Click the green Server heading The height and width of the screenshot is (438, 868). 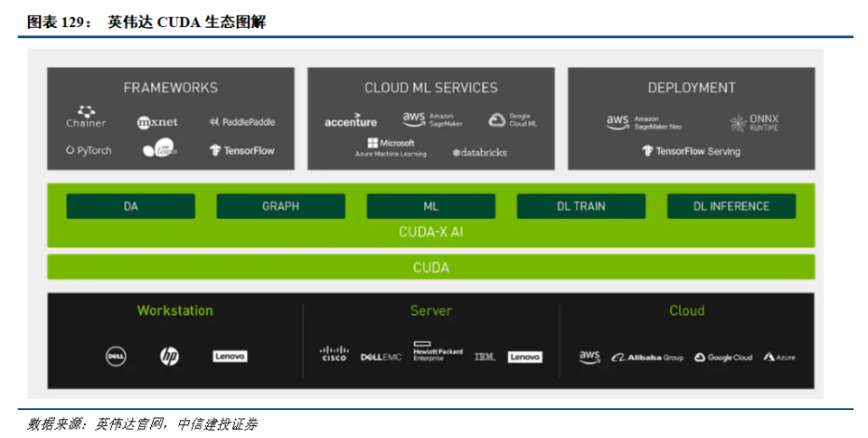point(430,310)
